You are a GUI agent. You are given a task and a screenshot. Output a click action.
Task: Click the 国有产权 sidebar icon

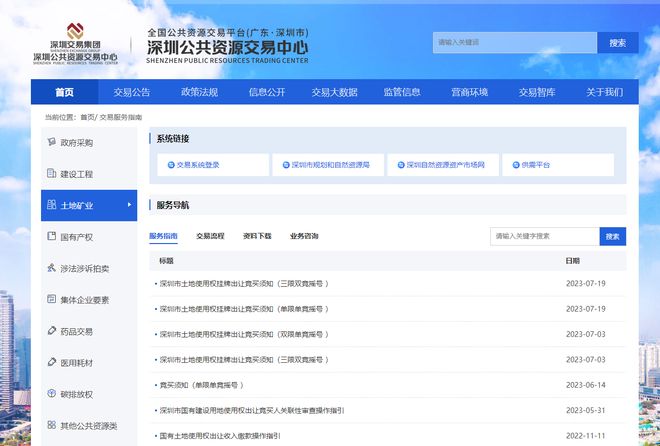tap(51, 236)
